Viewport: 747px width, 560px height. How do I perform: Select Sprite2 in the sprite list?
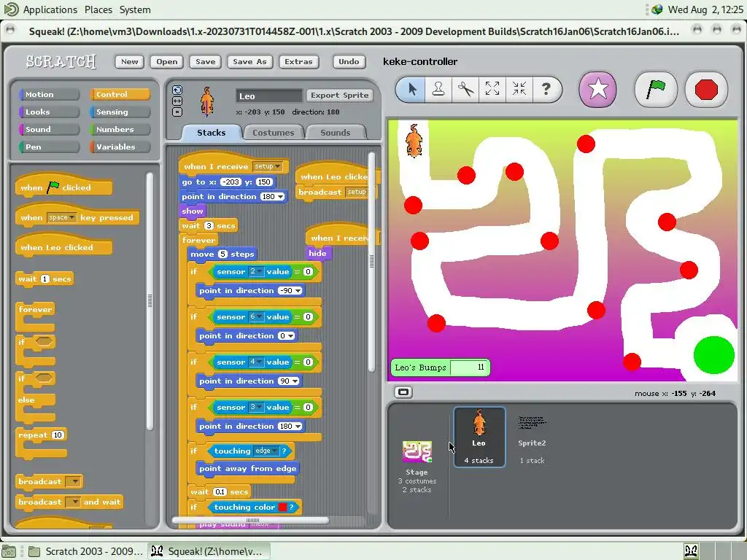coord(532,439)
